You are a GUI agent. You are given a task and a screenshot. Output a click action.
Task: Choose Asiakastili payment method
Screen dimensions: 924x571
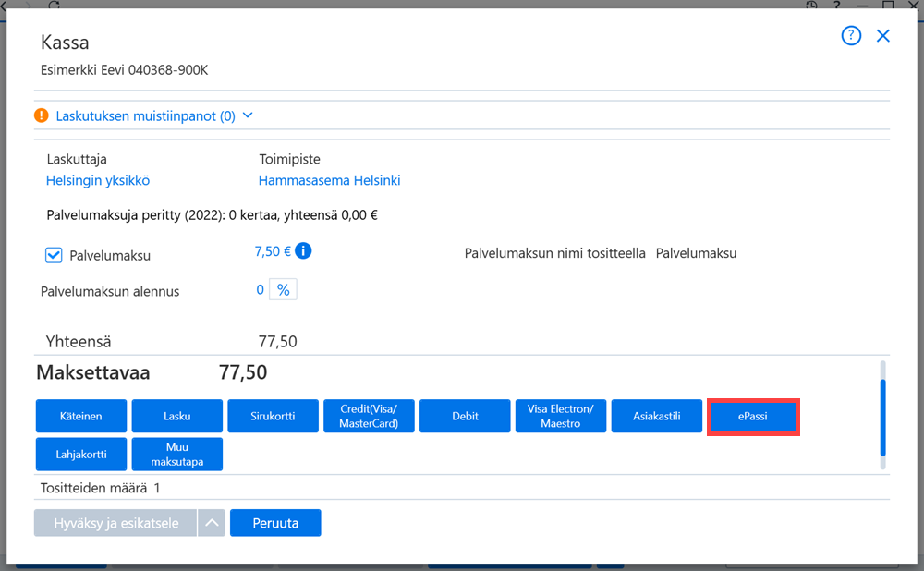coord(657,416)
